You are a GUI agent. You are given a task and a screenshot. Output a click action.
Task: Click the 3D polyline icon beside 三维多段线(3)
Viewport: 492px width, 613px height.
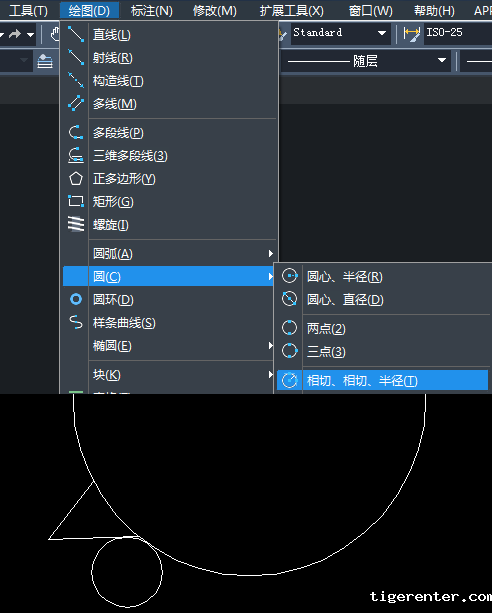pos(75,156)
